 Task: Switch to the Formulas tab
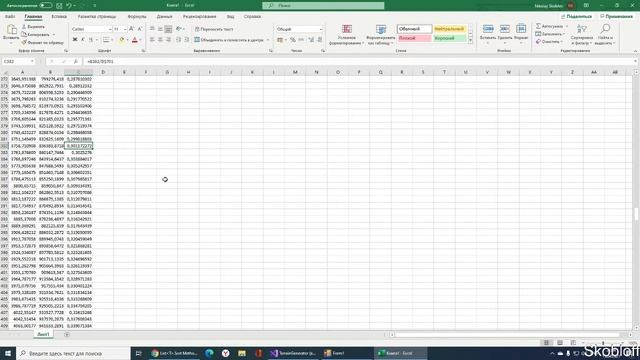pos(137,17)
